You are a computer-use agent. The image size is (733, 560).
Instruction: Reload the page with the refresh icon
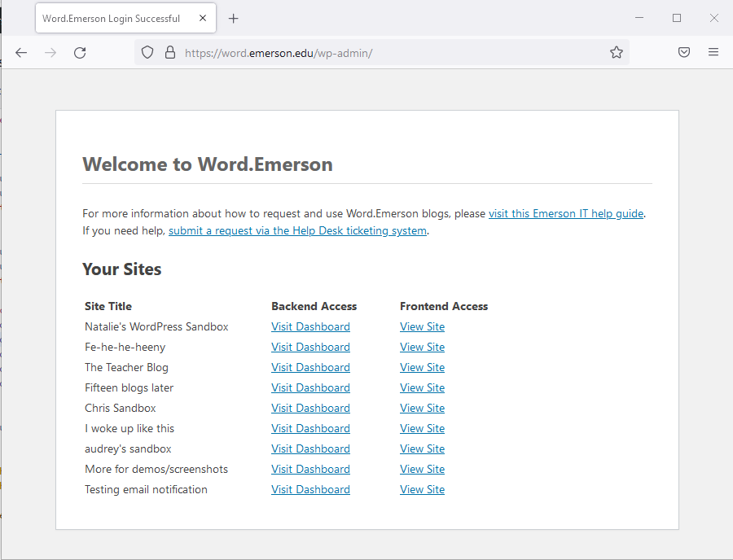[x=80, y=53]
